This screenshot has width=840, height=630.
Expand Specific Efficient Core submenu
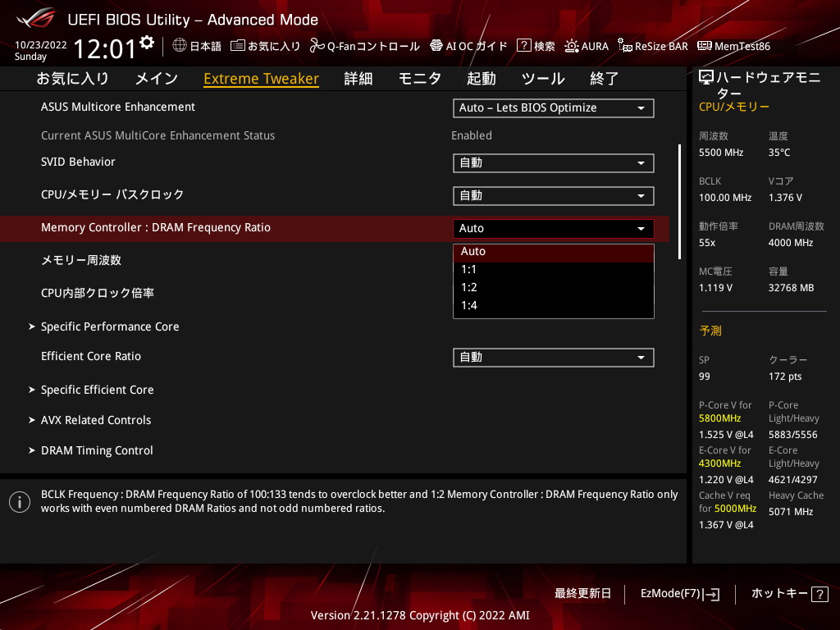pos(97,390)
